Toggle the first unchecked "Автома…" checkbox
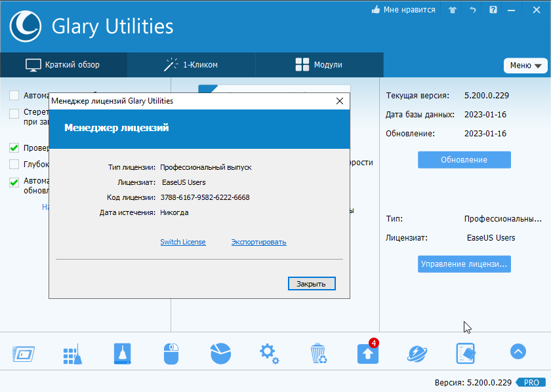Viewport: 551px width, 392px height. point(14,96)
